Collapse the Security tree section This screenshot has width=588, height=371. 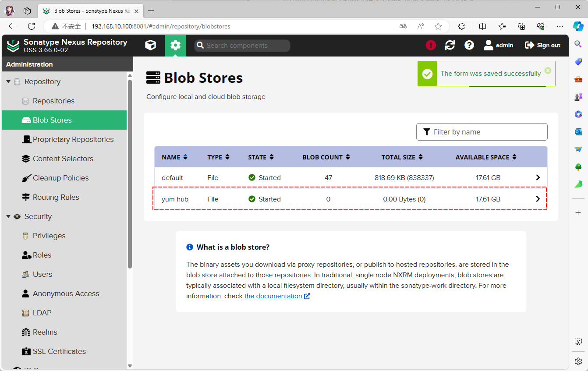pos(8,217)
